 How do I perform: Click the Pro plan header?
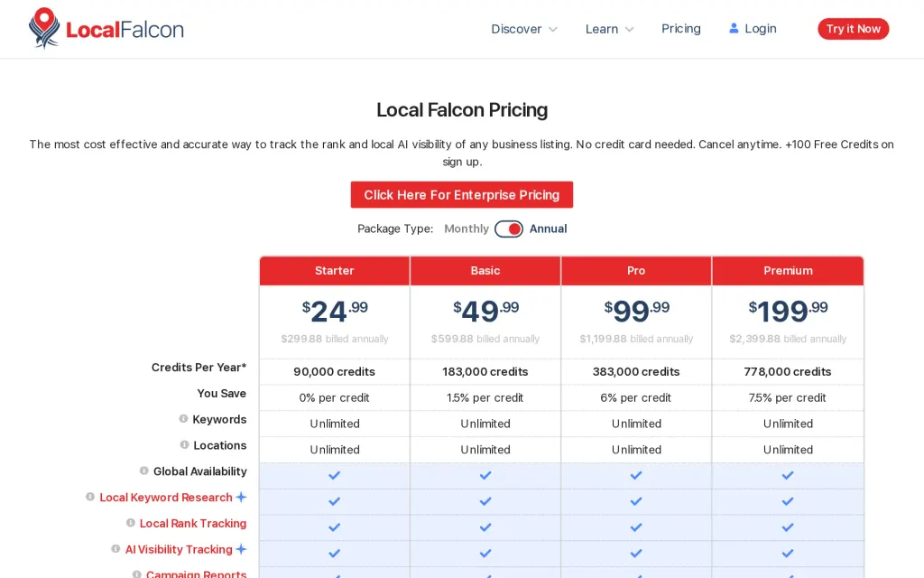(x=636, y=271)
